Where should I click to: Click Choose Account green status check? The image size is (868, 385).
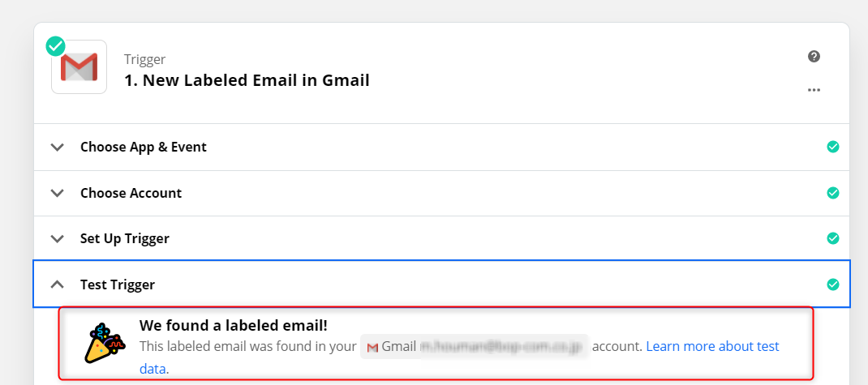(832, 193)
